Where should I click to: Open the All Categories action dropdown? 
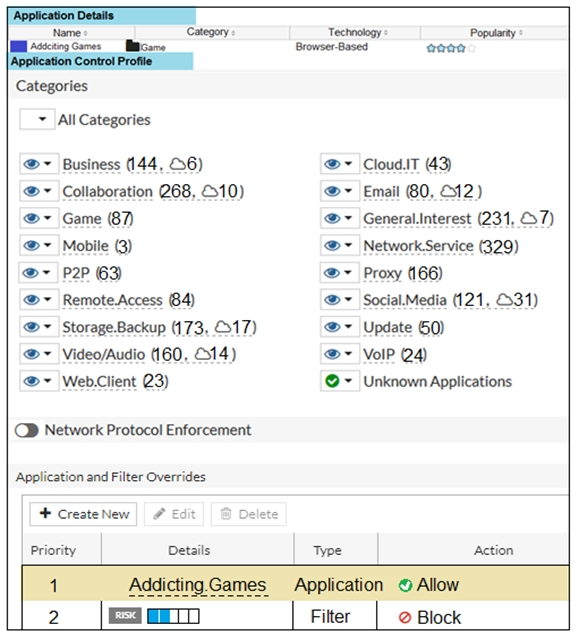click(37, 119)
